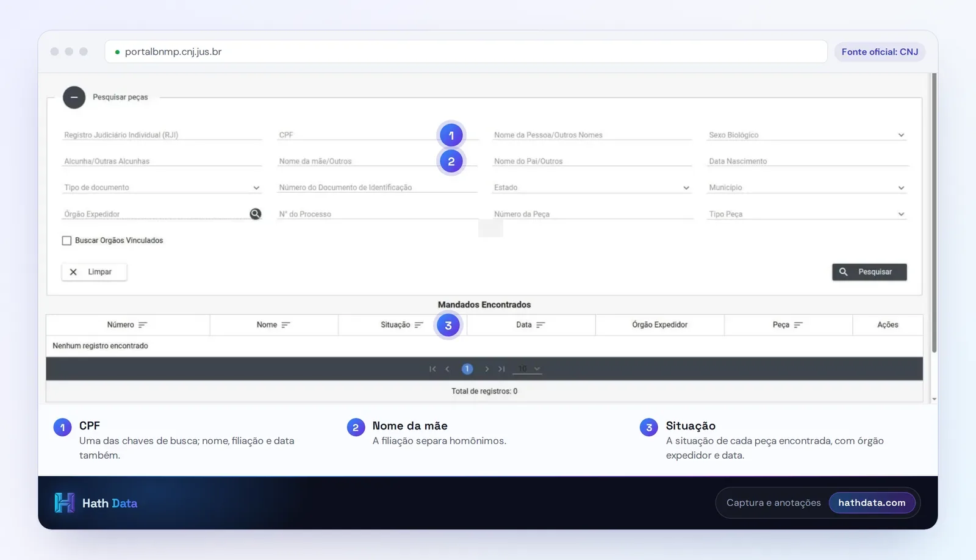
Task: Focus the Alcunha/Outras Alcunhas field
Action: [x=162, y=161]
